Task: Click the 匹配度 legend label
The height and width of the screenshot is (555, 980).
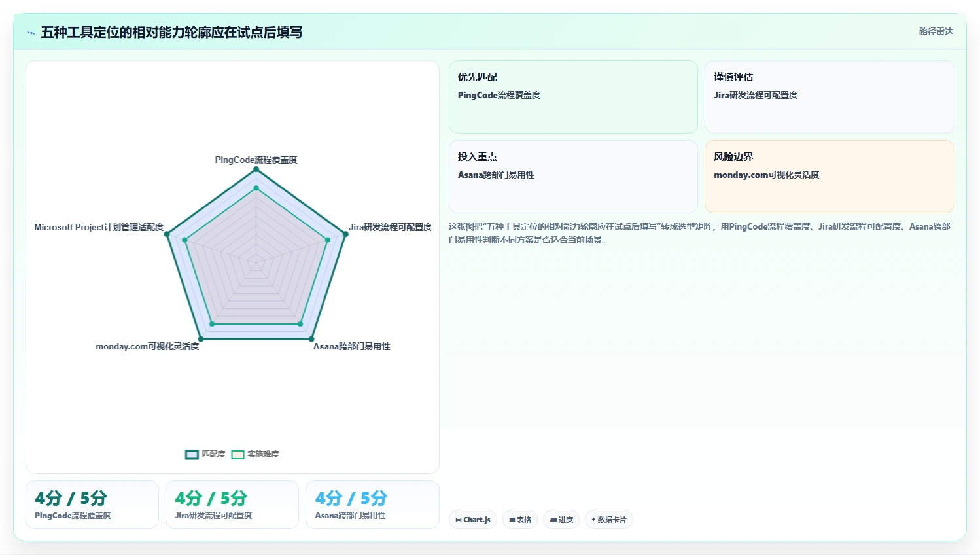Action: 213,454
